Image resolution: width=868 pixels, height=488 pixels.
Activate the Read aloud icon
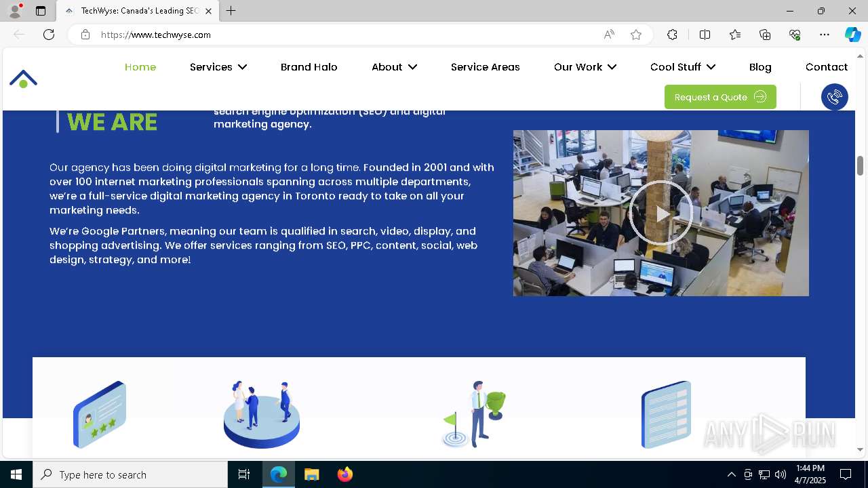point(609,35)
